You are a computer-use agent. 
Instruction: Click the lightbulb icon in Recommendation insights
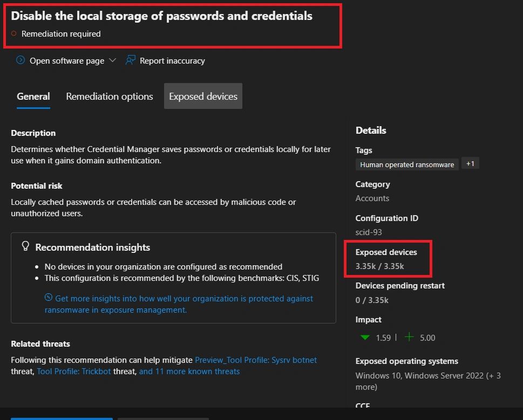tap(25, 246)
